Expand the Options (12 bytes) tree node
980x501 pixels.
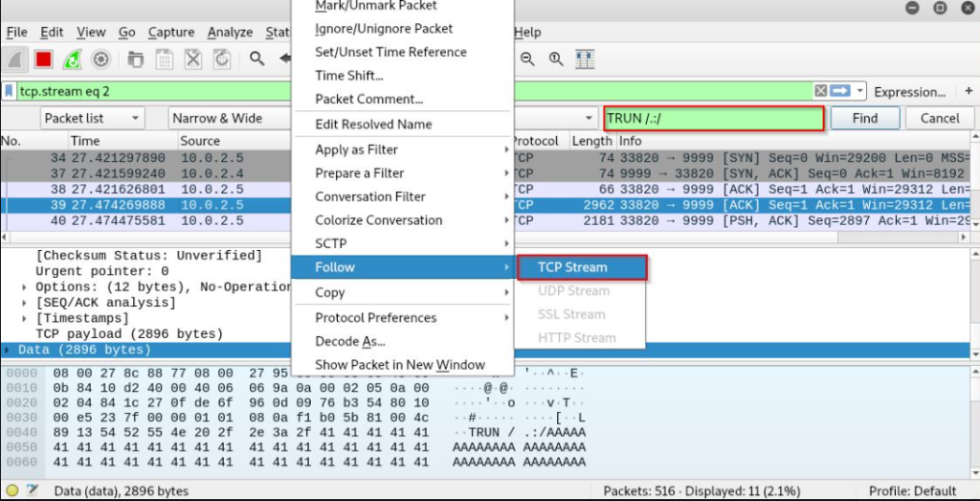25,286
